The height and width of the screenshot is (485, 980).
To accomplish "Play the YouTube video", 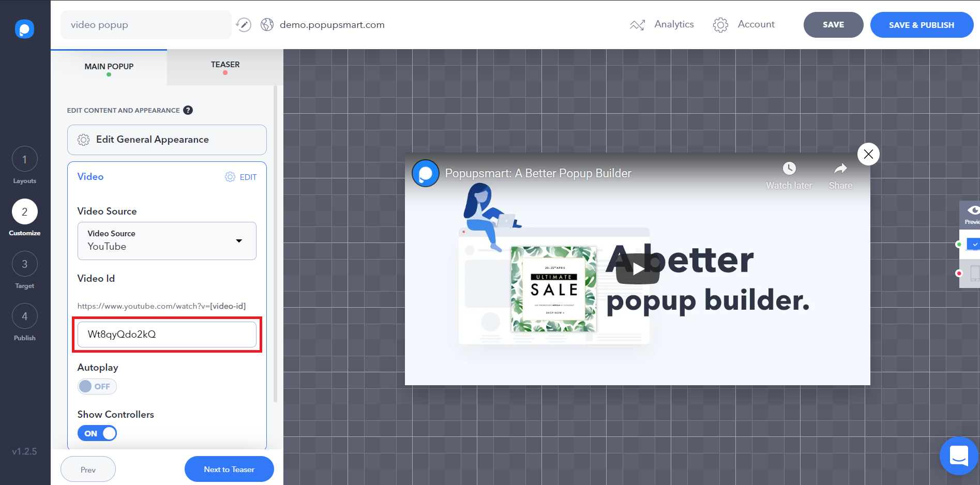I will coord(638,269).
